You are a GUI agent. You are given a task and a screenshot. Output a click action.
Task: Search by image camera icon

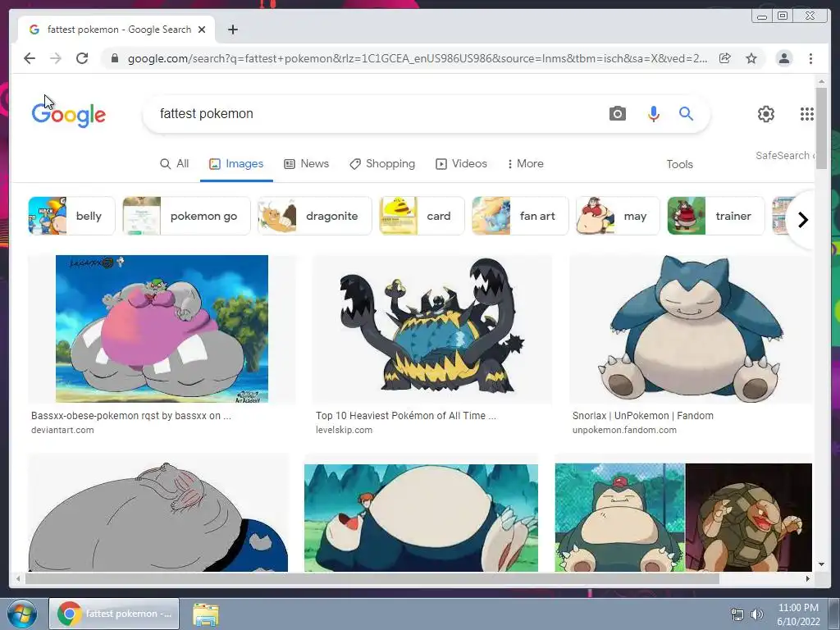point(617,113)
